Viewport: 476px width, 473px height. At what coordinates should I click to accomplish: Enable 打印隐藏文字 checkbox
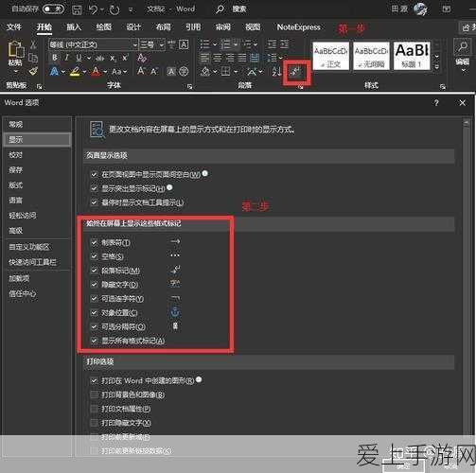(x=94, y=423)
